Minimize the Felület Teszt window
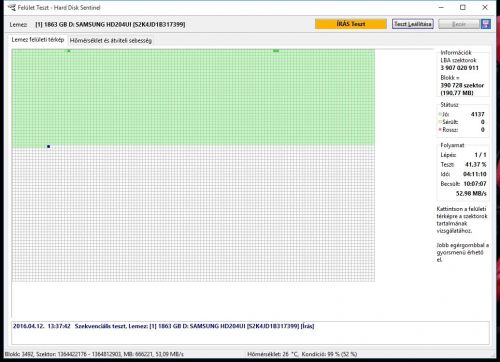Screen dimensions: 500x362 tap(441, 7)
